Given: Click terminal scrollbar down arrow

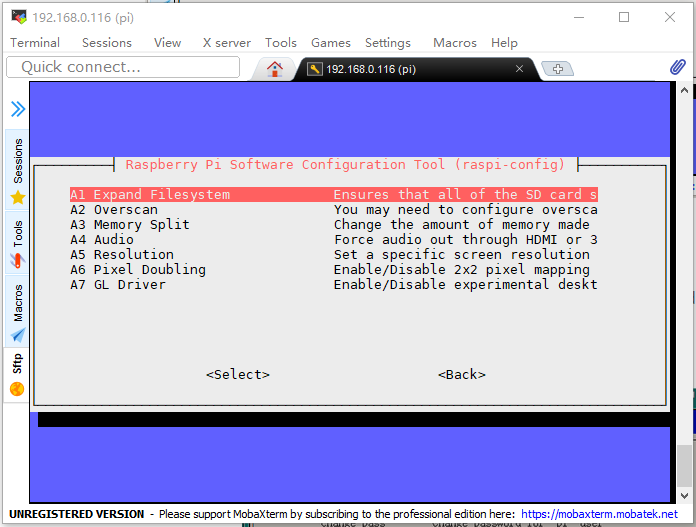Looking at the screenshot, I should coord(684,496).
